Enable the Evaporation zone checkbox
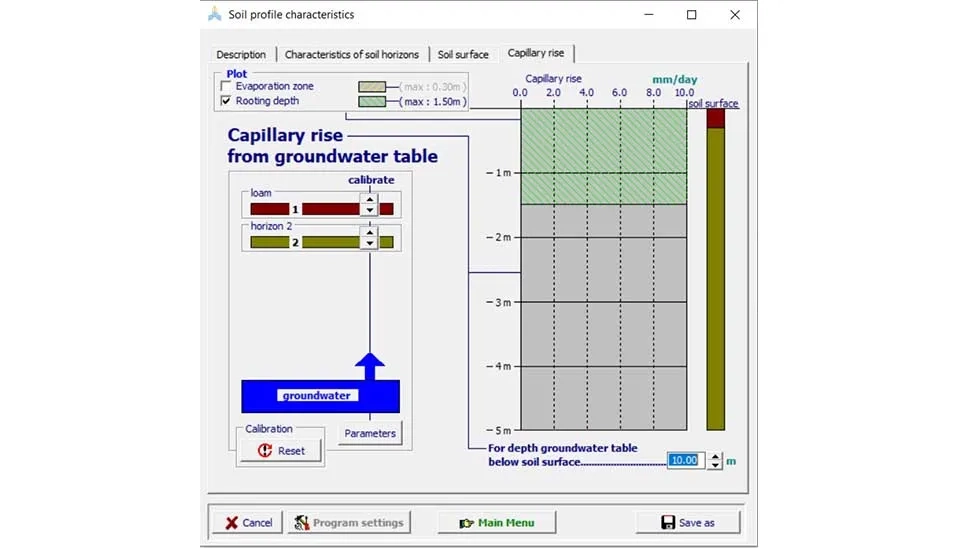 point(226,87)
